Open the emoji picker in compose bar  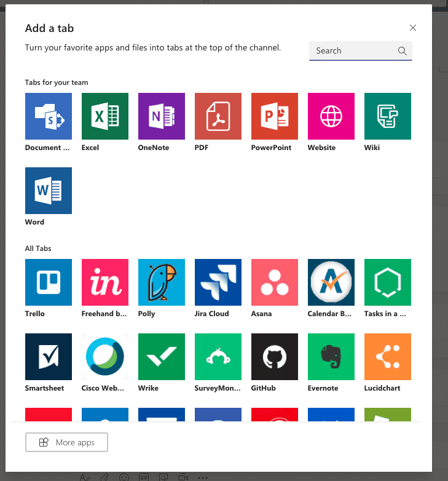[x=124, y=477]
